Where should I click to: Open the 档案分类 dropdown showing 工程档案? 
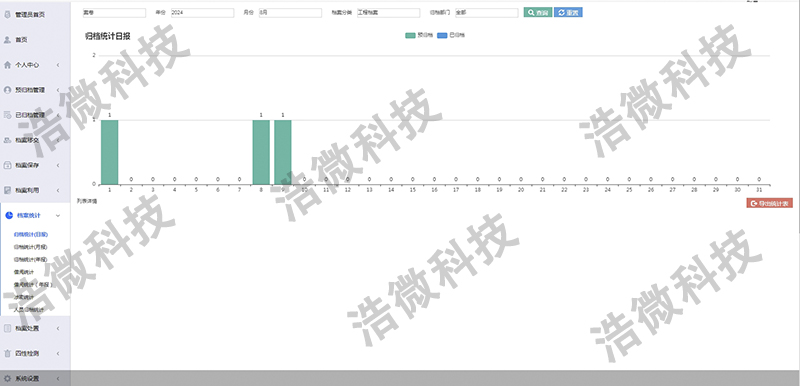coord(388,13)
